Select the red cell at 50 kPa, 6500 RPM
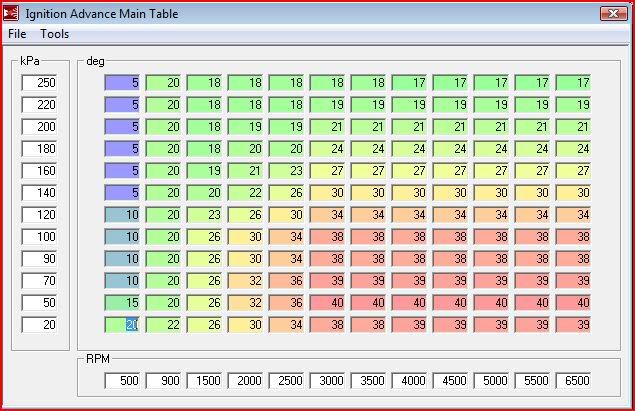This screenshot has height=411, width=635. coord(573,302)
